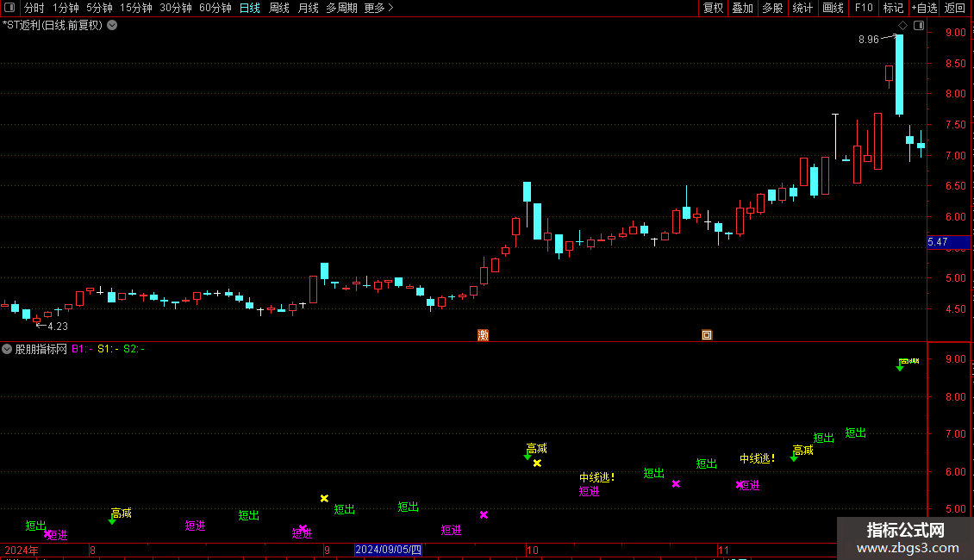
Task: Click the month 10 label on time axis
Action: 533,550
